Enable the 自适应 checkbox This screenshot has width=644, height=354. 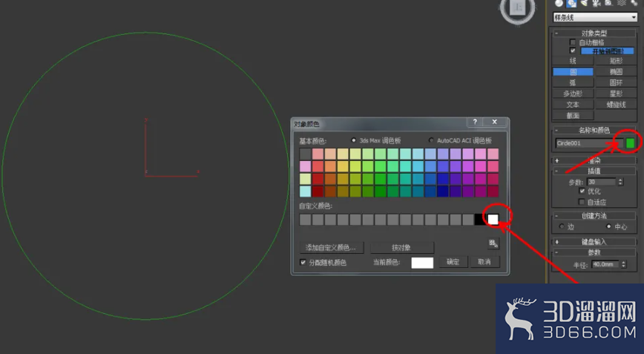click(582, 202)
